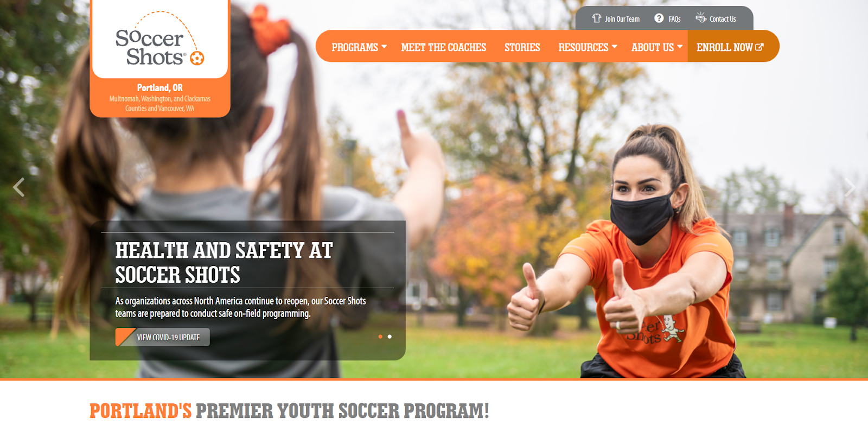The width and height of the screenshot is (868, 425).
Task: Open the Stories menu item
Action: coord(522,47)
